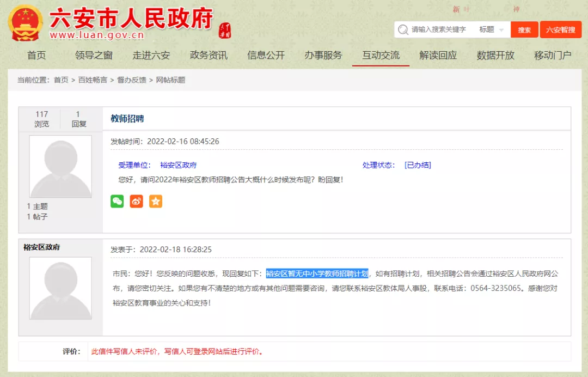588x377 pixels.
Task: Open the 数据开放 navigation item
Action: coord(495,55)
